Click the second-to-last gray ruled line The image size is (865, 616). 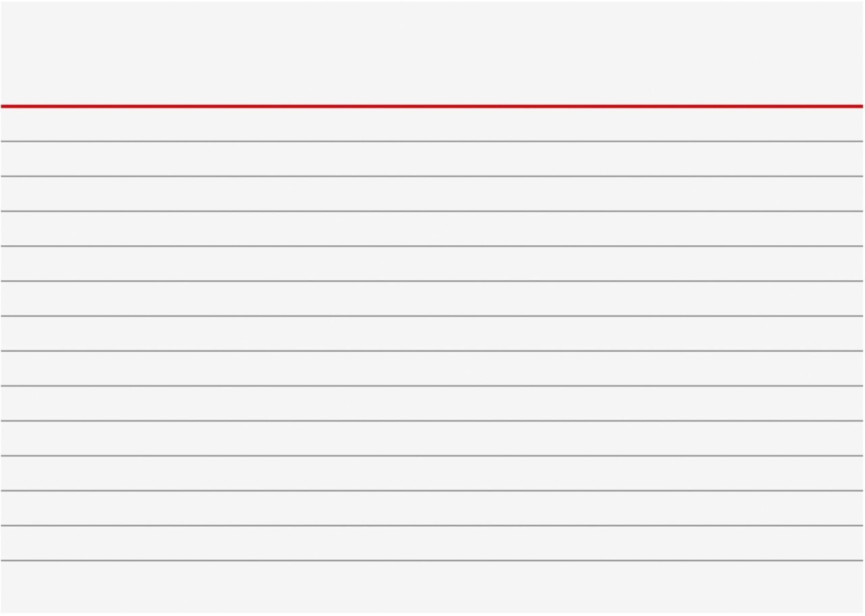tap(432, 525)
